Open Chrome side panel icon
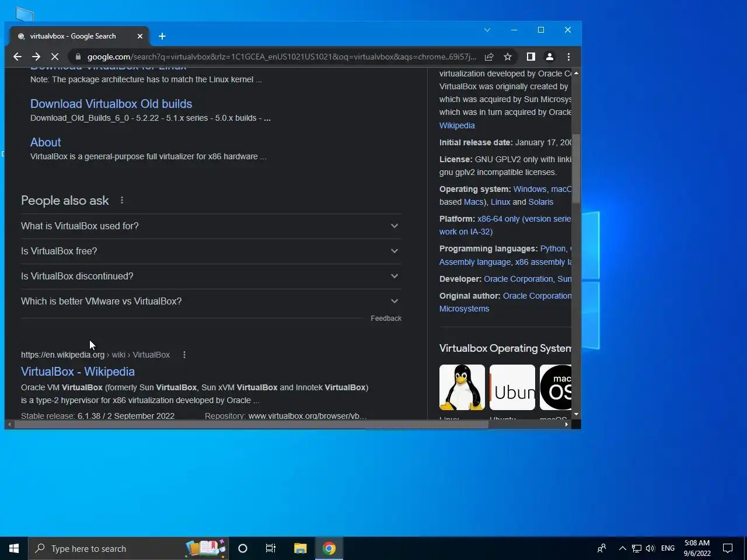747x560 pixels. [x=530, y=57]
